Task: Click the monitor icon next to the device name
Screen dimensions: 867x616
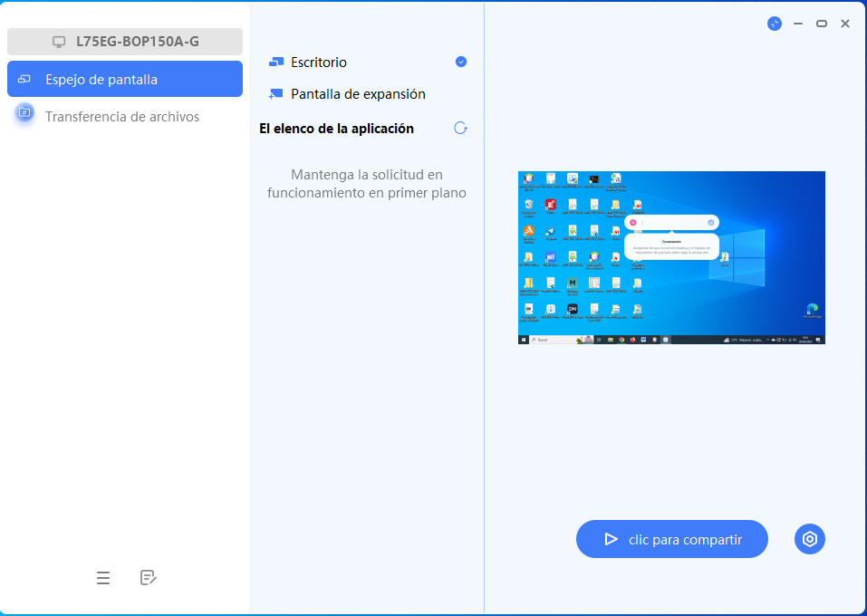Action: 60,41
